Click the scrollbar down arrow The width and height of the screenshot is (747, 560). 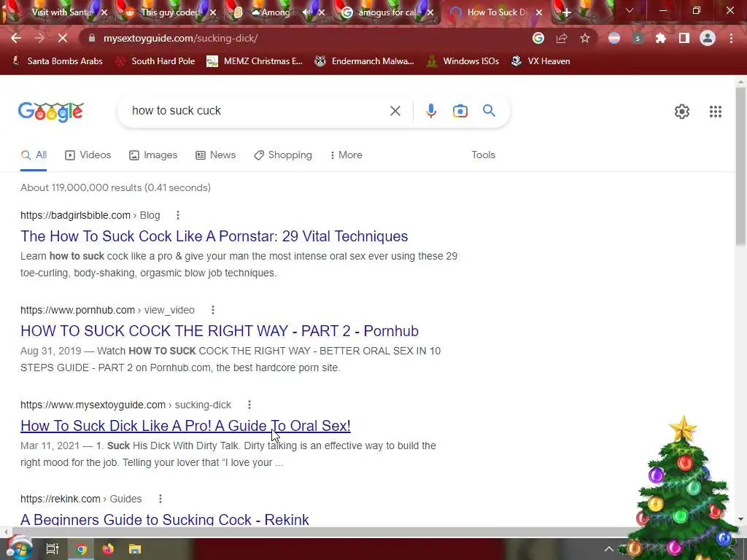(x=741, y=519)
